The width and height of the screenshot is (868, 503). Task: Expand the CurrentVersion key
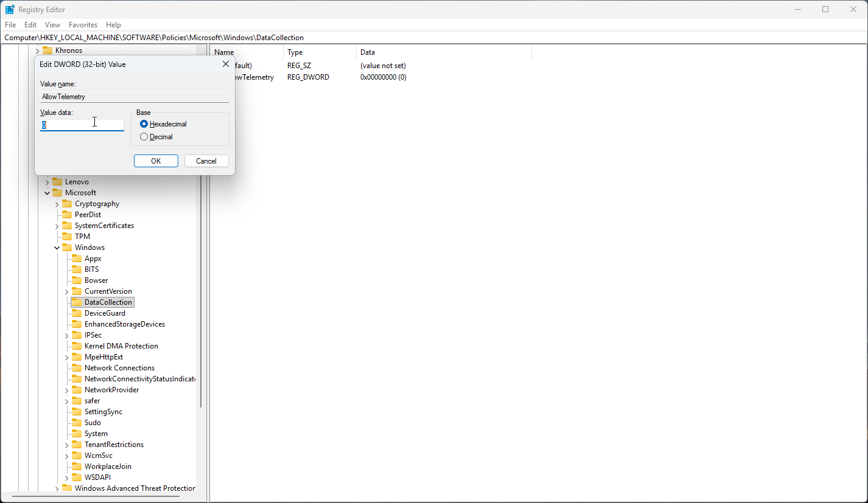coord(67,291)
